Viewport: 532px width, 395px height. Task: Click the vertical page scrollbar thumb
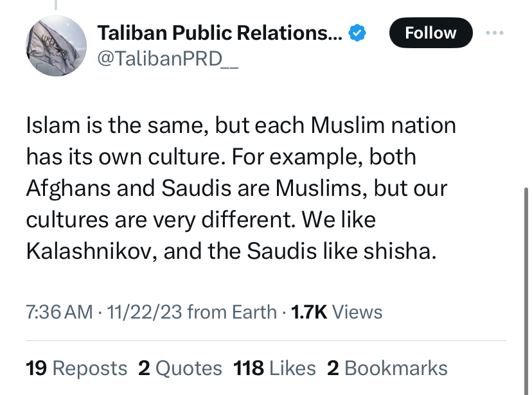pyautogui.click(x=526, y=291)
